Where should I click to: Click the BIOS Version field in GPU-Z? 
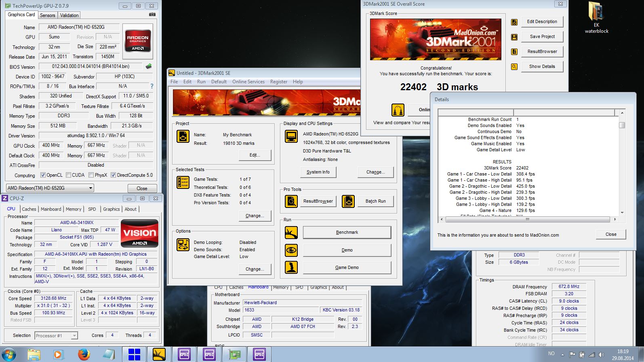tap(90, 66)
